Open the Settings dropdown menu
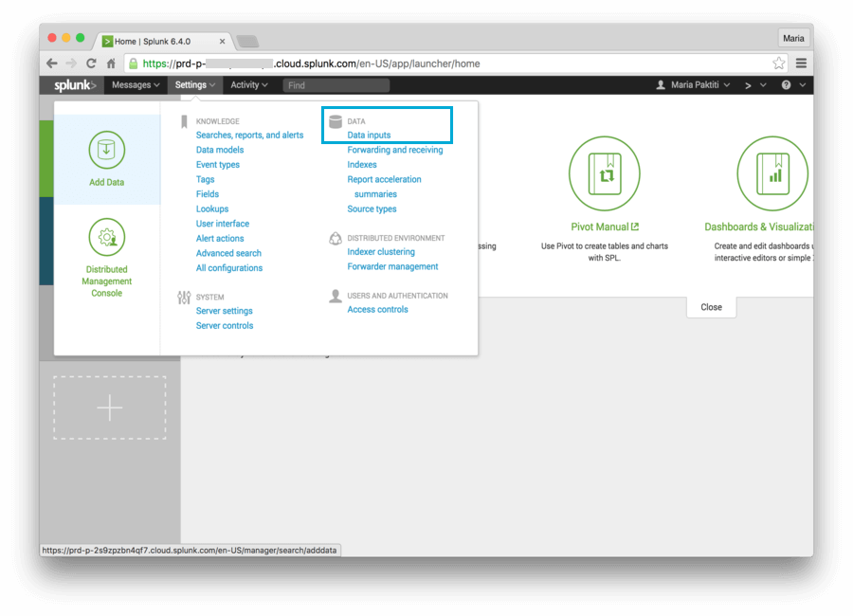Viewport: 853px width, 616px height. click(x=195, y=85)
